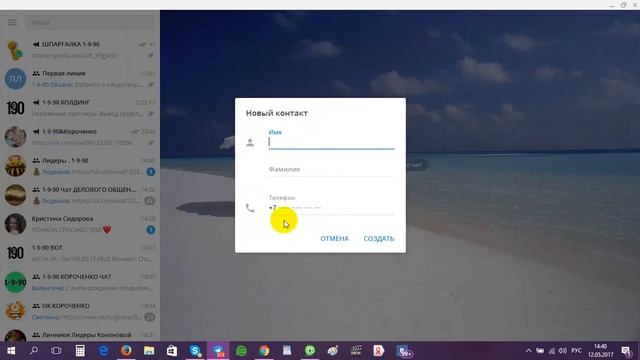Open File Explorer from the taskbar
Screen dimensions: 640x360
coord(149,351)
